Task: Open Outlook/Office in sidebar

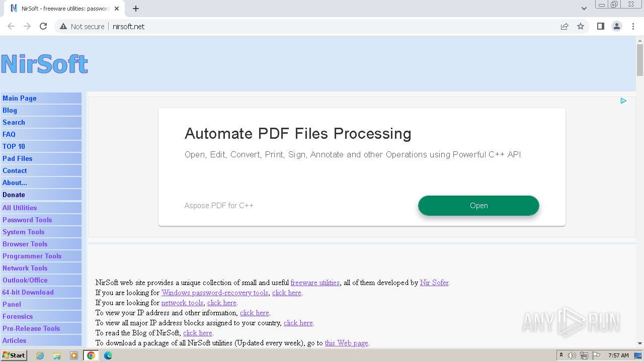Action: 41,280
